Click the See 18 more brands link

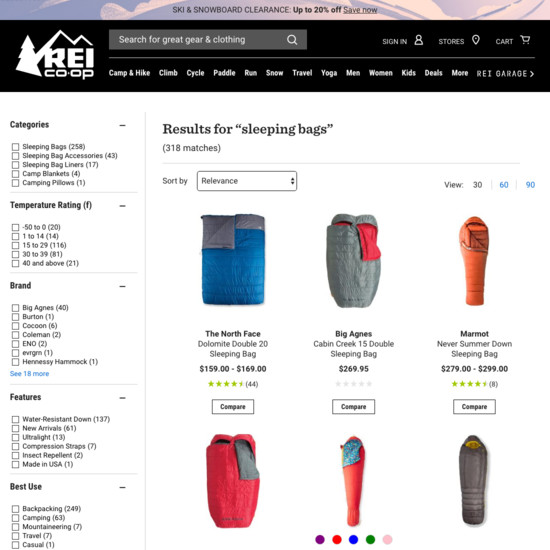pos(29,374)
